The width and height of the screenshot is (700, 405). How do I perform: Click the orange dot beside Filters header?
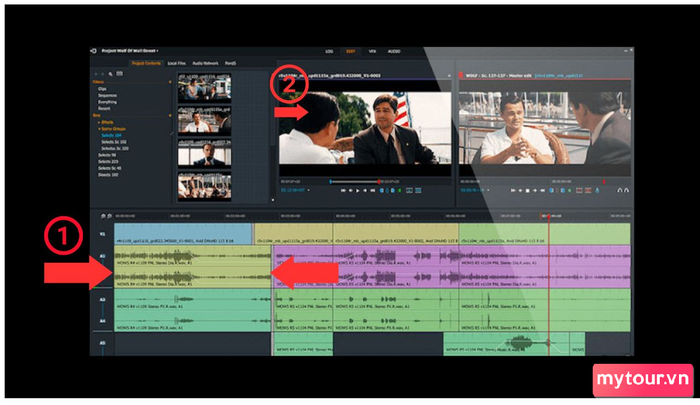pyautogui.click(x=170, y=82)
